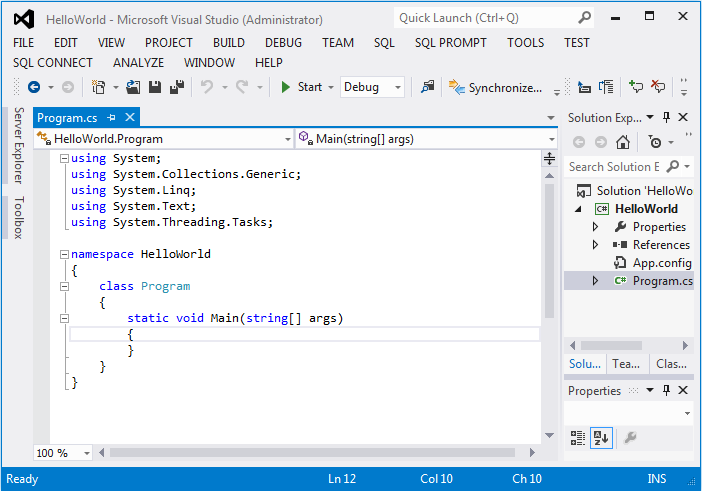The height and width of the screenshot is (491, 702).
Task: Switch to the Team Explorer tab
Action: tap(626, 364)
